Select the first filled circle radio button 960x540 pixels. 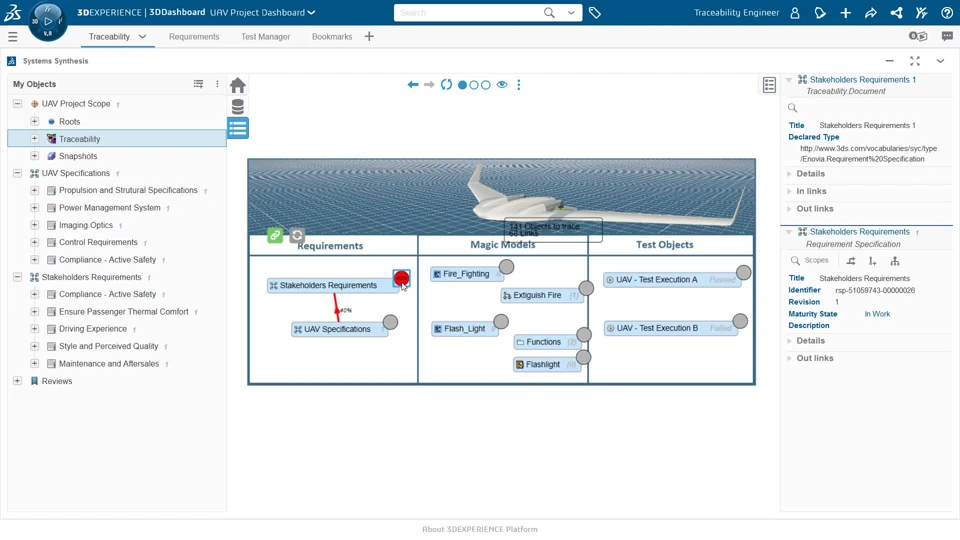[x=462, y=85]
